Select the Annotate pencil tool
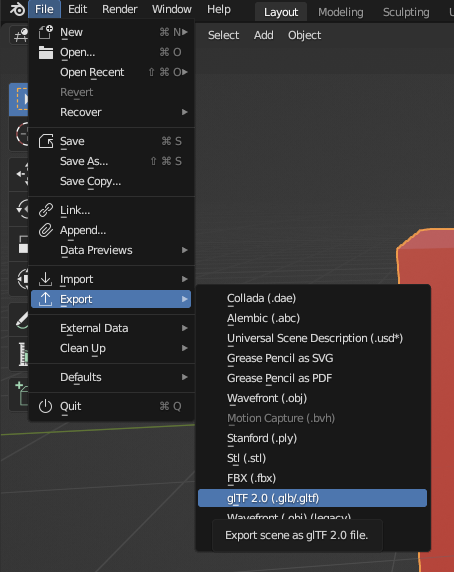 point(20,319)
